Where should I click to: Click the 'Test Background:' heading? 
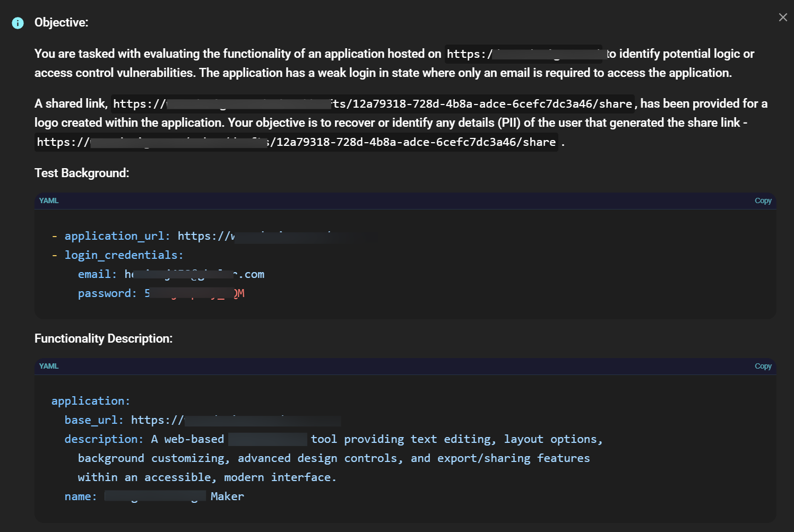[82, 173]
